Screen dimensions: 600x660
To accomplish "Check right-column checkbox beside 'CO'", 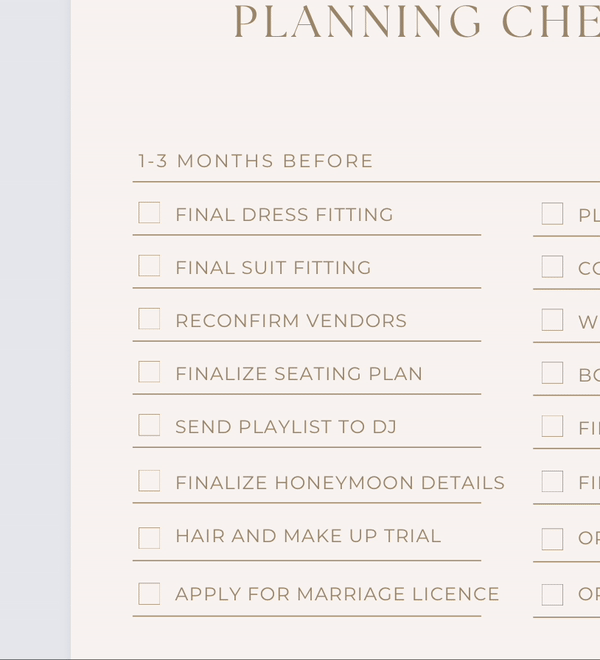I will click(552, 266).
